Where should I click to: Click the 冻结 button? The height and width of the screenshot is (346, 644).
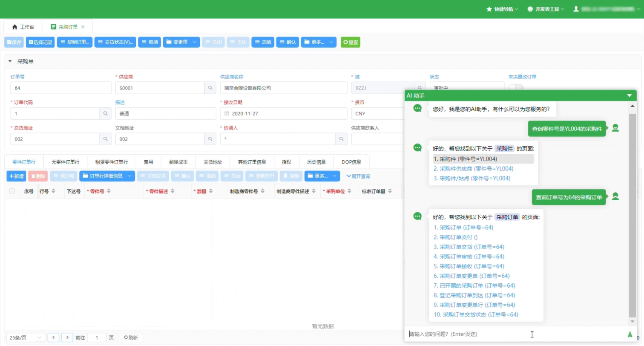click(x=263, y=42)
